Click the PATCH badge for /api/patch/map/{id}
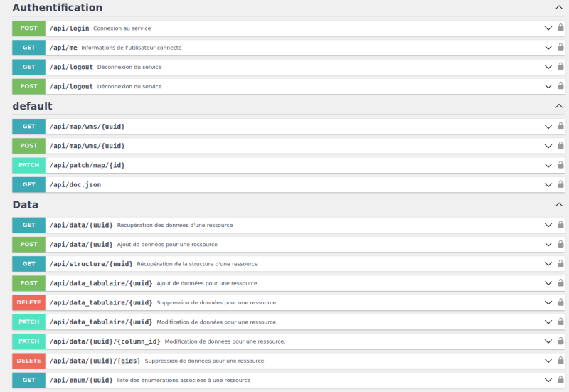 tap(28, 165)
